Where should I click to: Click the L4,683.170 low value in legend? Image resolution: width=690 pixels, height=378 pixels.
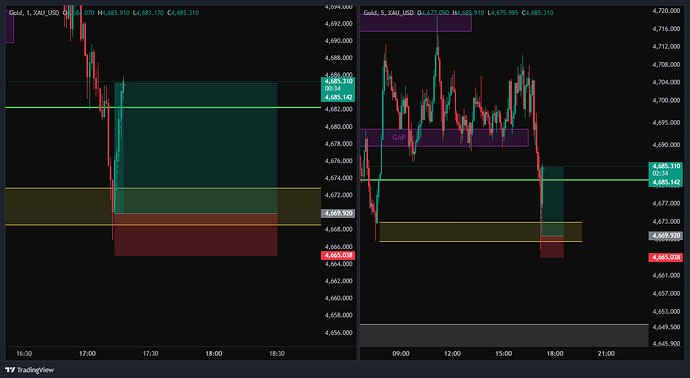pos(148,13)
